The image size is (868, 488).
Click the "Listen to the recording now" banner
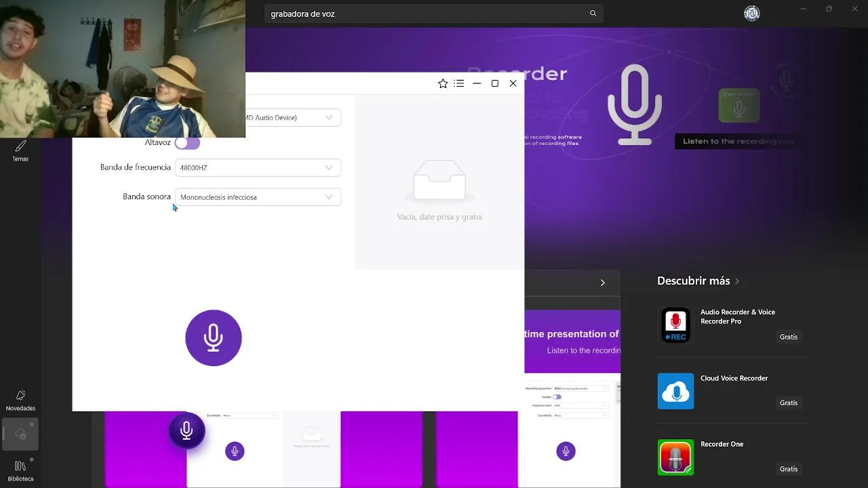coord(738,141)
